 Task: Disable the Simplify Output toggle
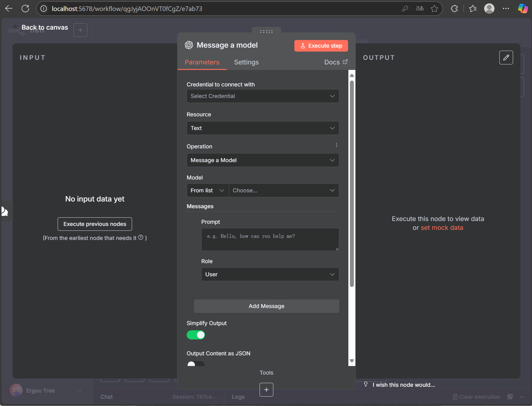[x=196, y=335]
